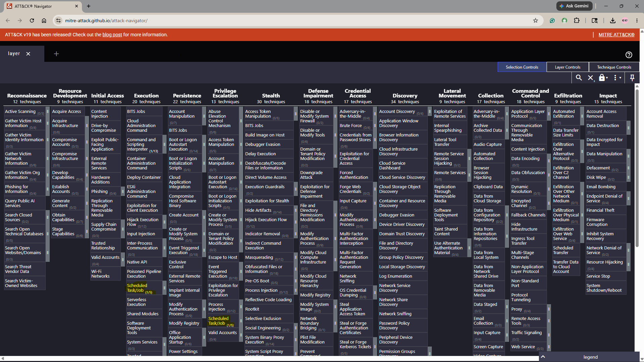The image size is (644, 362).
Task: Open the Chrome three-dot menu
Action: coord(637,21)
